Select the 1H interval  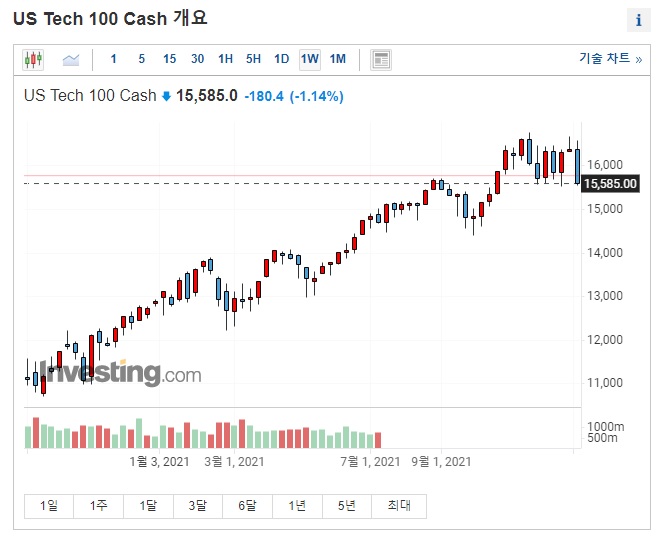point(225,59)
